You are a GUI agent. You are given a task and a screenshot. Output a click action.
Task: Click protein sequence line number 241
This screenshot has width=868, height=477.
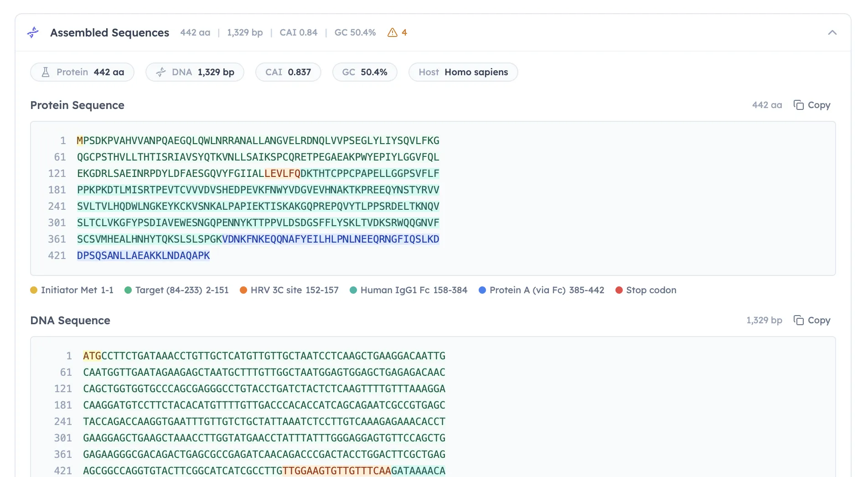click(x=57, y=206)
